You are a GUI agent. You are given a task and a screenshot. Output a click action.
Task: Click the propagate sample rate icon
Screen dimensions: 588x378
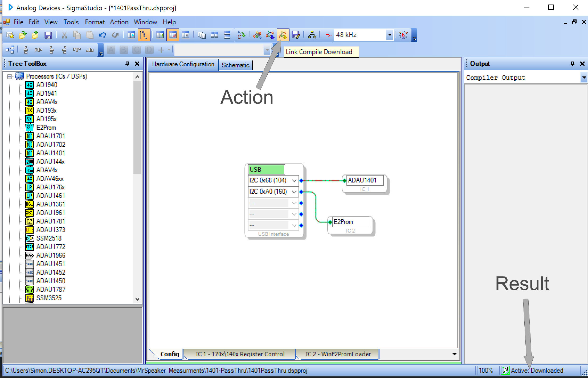tap(403, 35)
